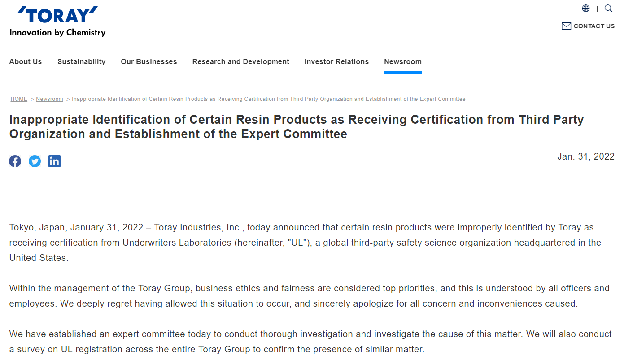The image size is (624, 364).
Task: Expand the Our Businesses navigation item
Action: [x=149, y=62]
